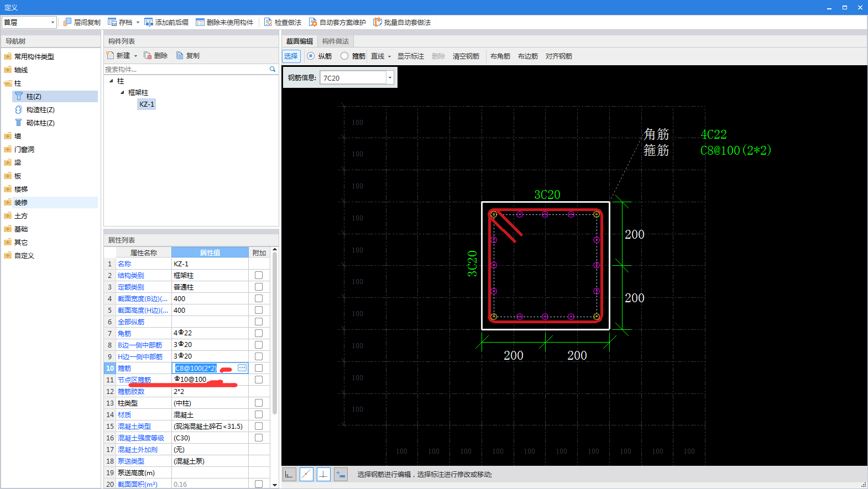Screen dimensions: 868x489
Task: Click the 删除 icon in component list
Action: tap(148, 55)
